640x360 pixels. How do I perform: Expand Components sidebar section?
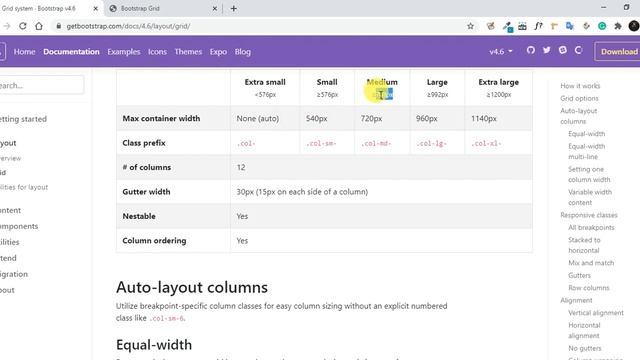19,226
